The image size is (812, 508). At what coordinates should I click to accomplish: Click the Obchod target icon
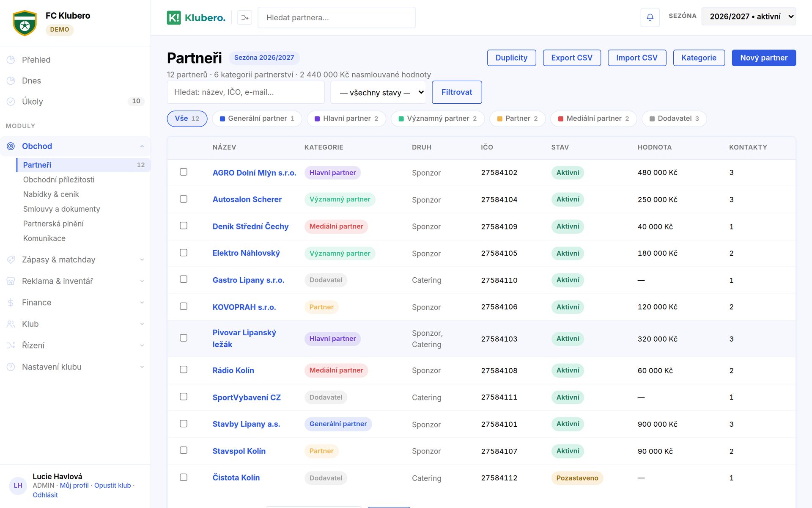click(x=11, y=146)
